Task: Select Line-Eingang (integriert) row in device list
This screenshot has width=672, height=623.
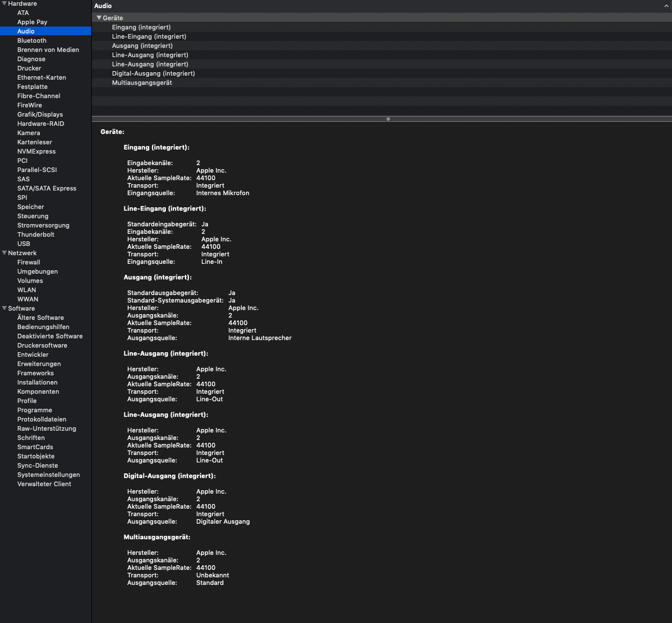Action: pos(149,36)
